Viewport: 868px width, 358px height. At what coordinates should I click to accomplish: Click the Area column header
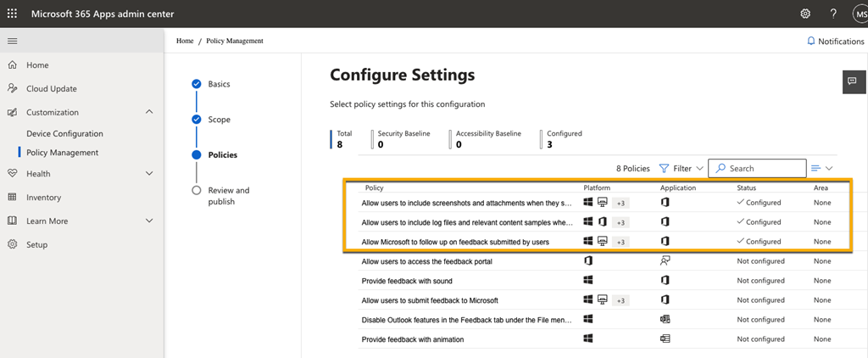(821, 187)
